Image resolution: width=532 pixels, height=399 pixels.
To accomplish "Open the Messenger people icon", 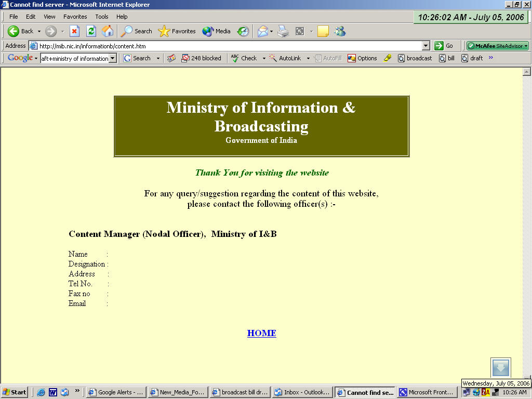I will (340, 31).
